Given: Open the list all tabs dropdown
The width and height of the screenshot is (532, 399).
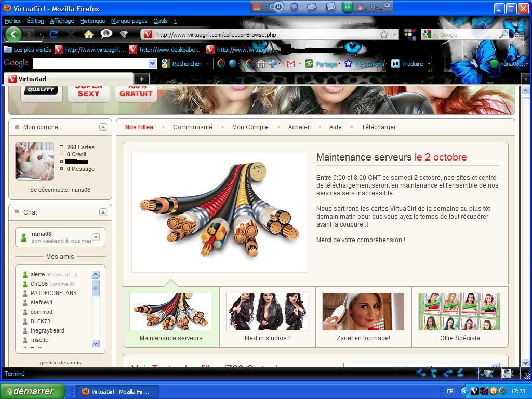Looking at the screenshot, I should pyautogui.click(x=526, y=79).
